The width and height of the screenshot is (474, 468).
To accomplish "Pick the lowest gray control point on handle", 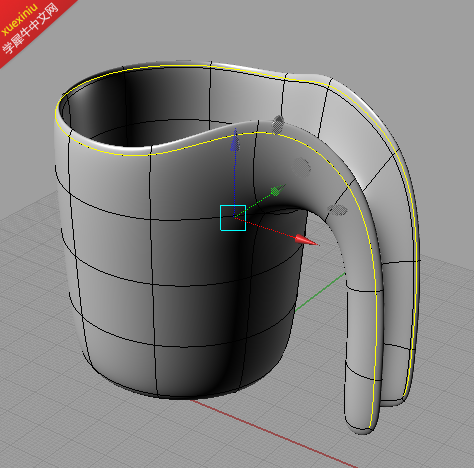I will coord(337,210).
